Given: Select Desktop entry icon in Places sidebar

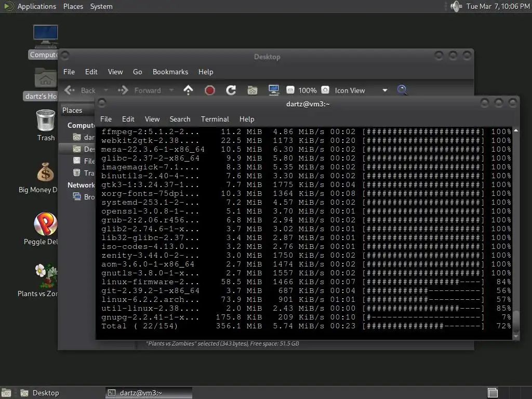Looking at the screenshot, I should point(77,149).
